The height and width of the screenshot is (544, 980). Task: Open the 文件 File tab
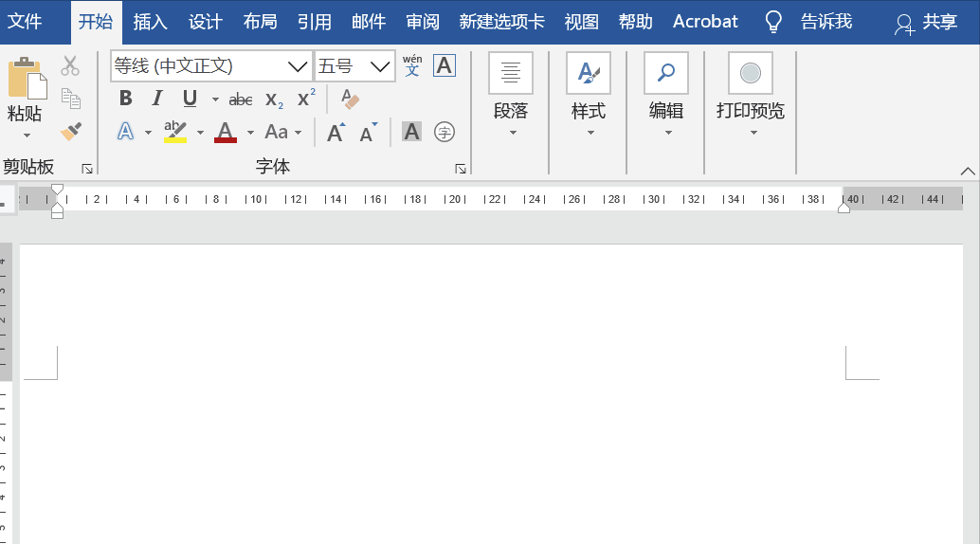25,22
